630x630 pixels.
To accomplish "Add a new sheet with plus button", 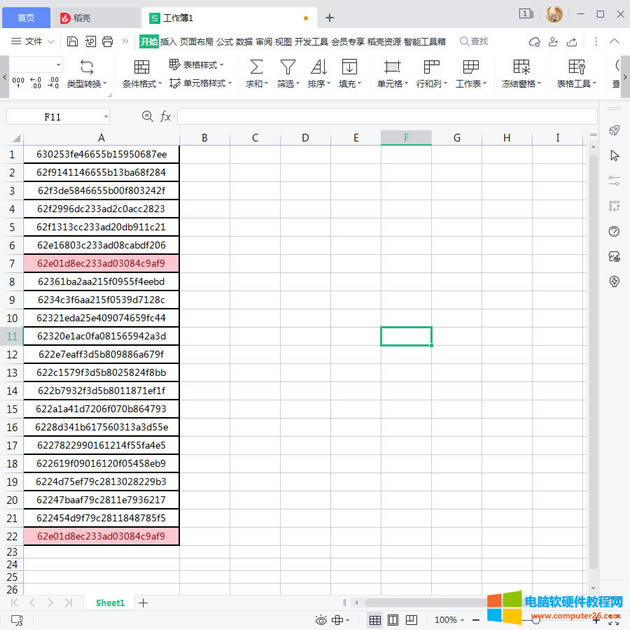I will pyautogui.click(x=143, y=603).
